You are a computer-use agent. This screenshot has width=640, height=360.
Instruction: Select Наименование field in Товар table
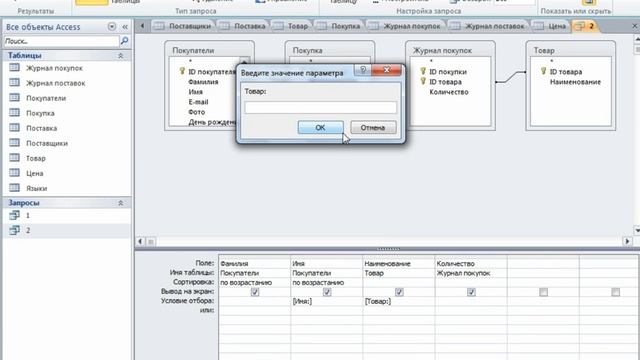(x=575, y=82)
